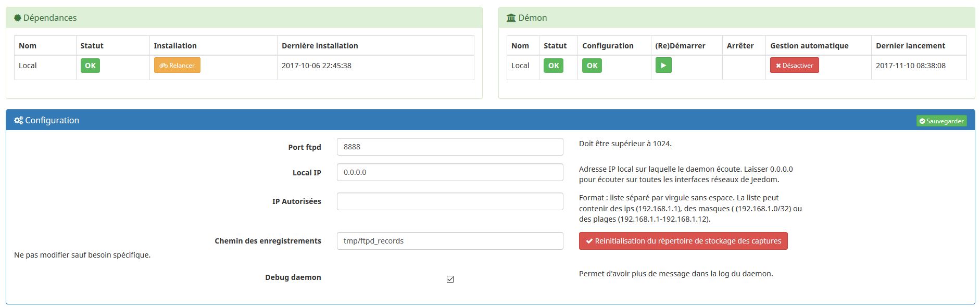The width and height of the screenshot is (980, 307).
Task: Click the Configuration panel heading text
Action: point(52,120)
